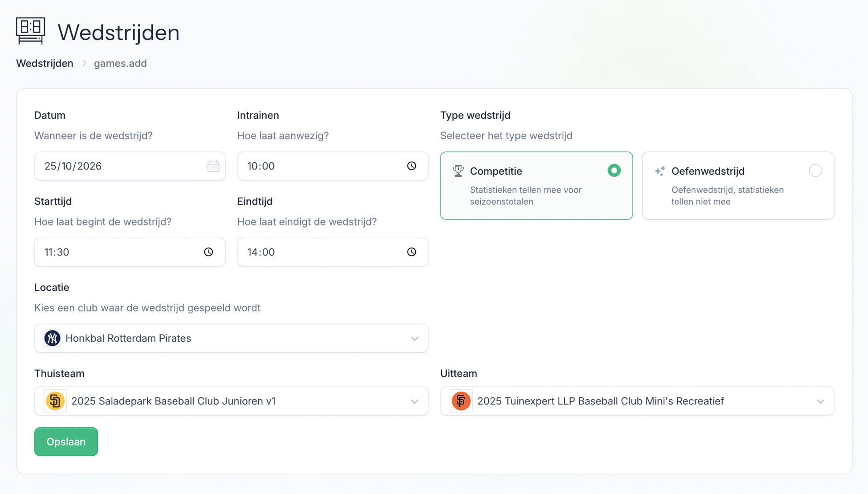Click the Saladepark team logo in Thuisteam
Image resolution: width=868 pixels, height=494 pixels.
[x=55, y=401]
